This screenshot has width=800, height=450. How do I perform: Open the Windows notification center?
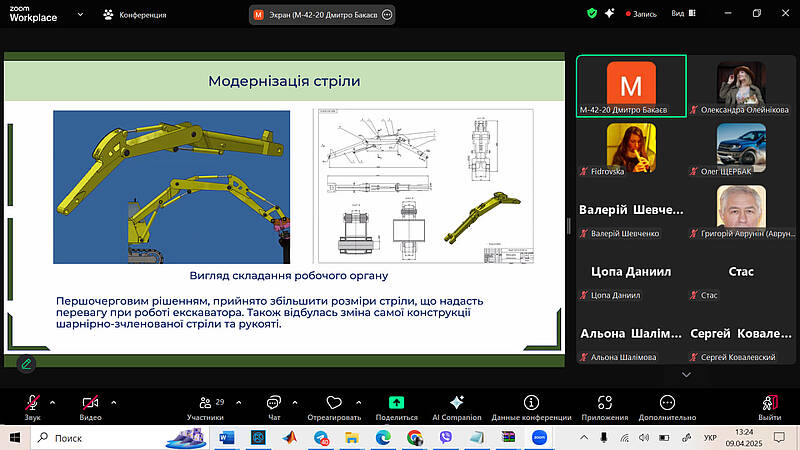pos(779,437)
